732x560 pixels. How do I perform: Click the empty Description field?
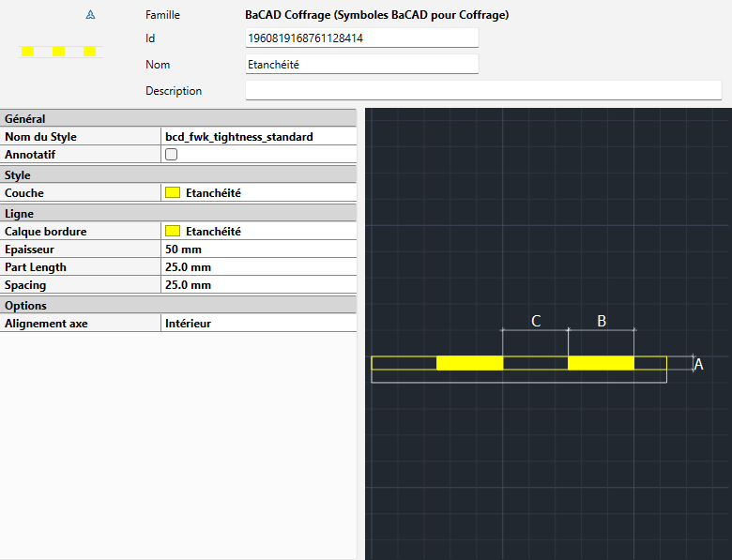(482, 91)
